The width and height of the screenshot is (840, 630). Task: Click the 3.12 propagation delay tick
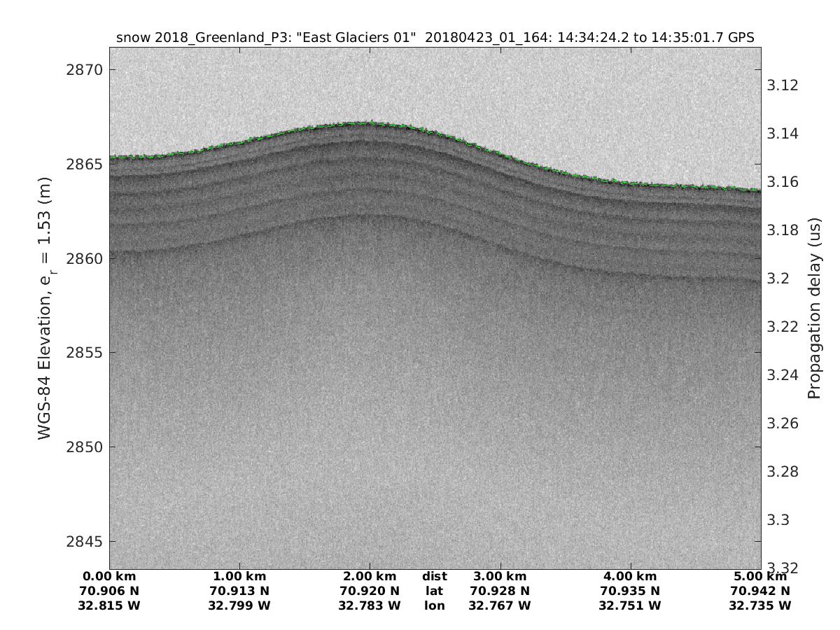pos(783,85)
